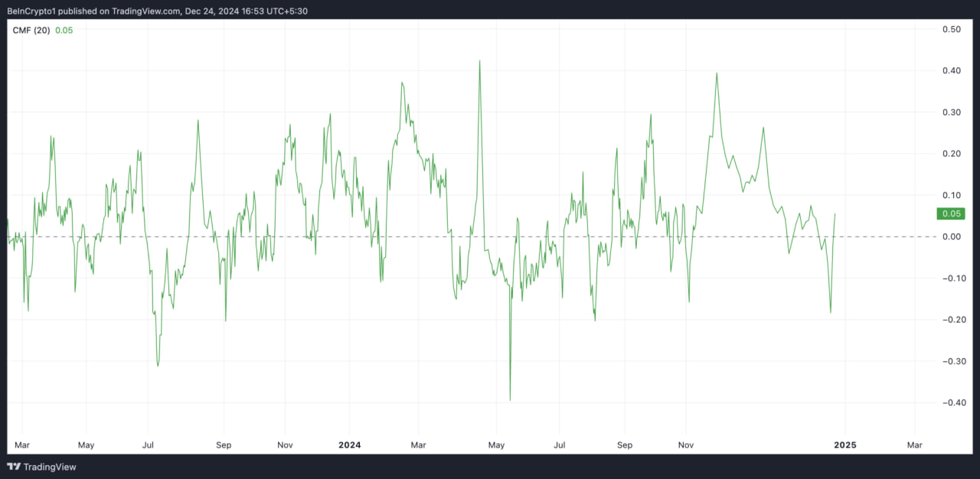Click the -0.40 level on the value axis
Viewport: 980px width, 479px height.
(x=949, y=402)
